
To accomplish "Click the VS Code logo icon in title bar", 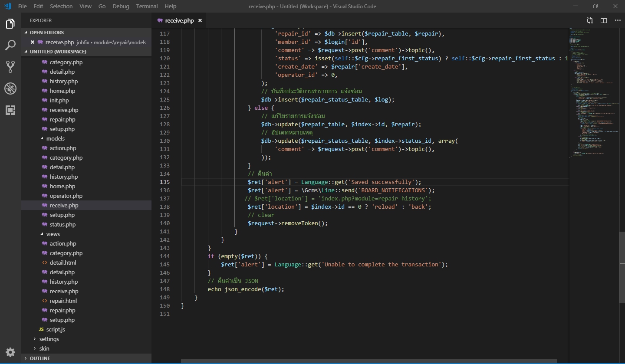I will pos(7,6).
